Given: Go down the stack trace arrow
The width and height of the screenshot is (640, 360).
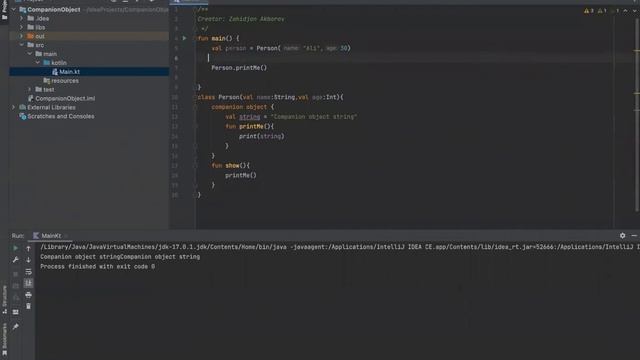Looking at the screenshot, I should click(29, 260).
